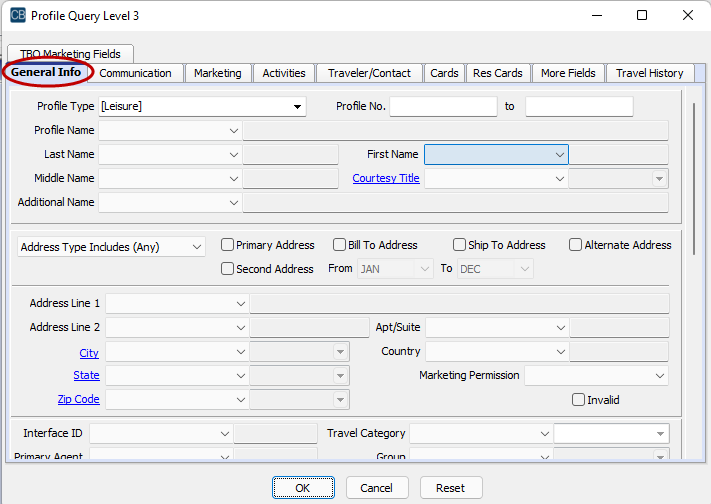Follow the Zip Code link

[78, 399]
